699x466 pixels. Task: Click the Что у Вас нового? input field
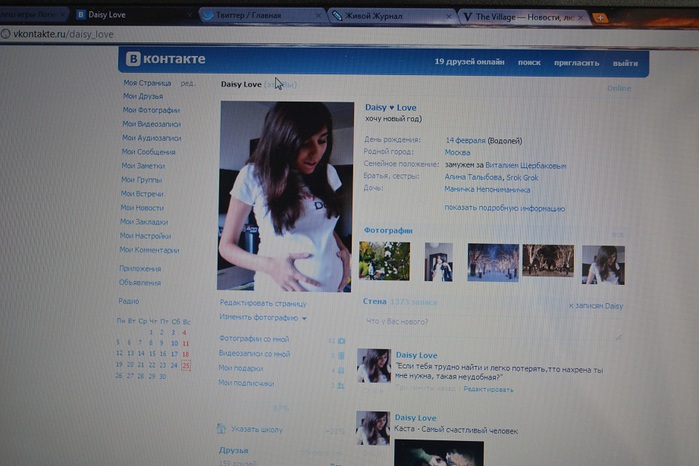coord(492,327)
